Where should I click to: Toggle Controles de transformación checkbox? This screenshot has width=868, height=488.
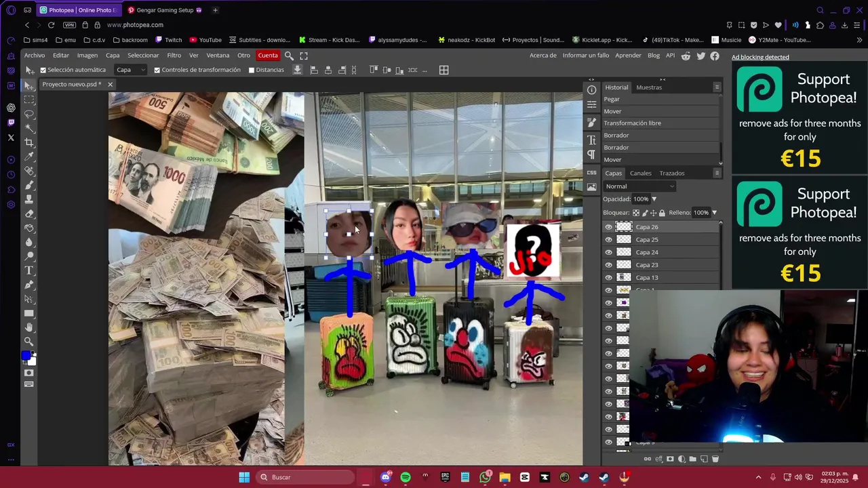tap(157, 70)
